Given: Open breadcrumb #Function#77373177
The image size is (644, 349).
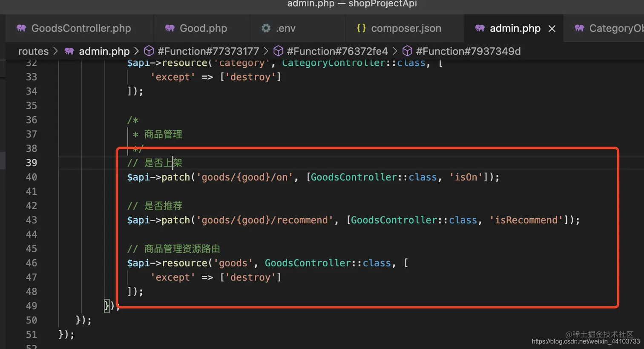Looking at the screenshot, I should pos(208,51).
